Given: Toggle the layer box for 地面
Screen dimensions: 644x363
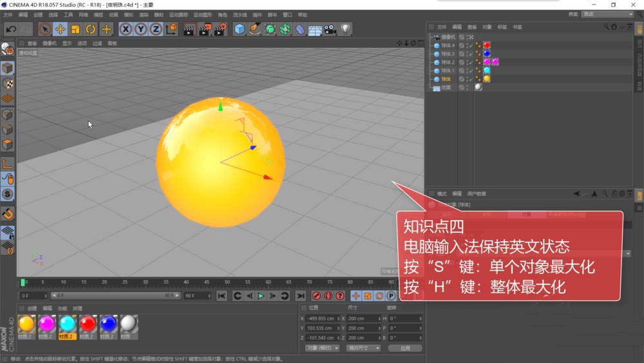Looking at the screenshot, I should coord(462,88).
